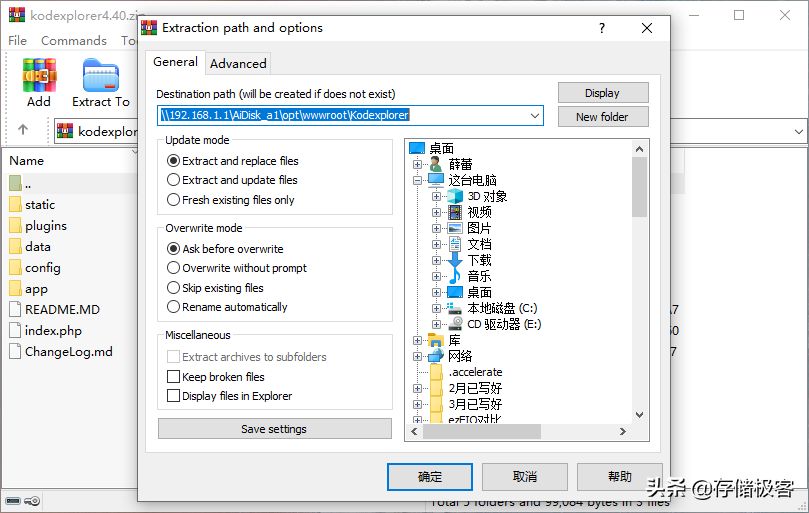Switch to the Advanced tab
The height and width of the screenshot is (513, 809).
[238, 63]
